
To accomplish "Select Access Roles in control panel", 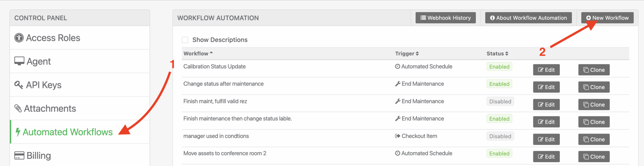I will [53, 38].
